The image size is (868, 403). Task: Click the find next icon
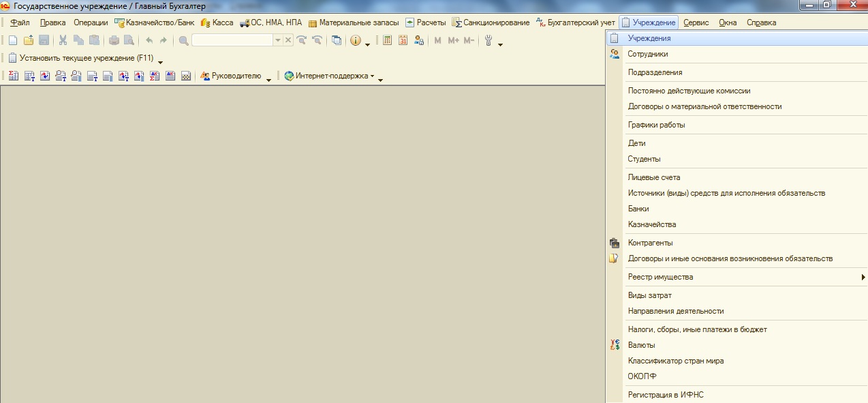(302, 40)
